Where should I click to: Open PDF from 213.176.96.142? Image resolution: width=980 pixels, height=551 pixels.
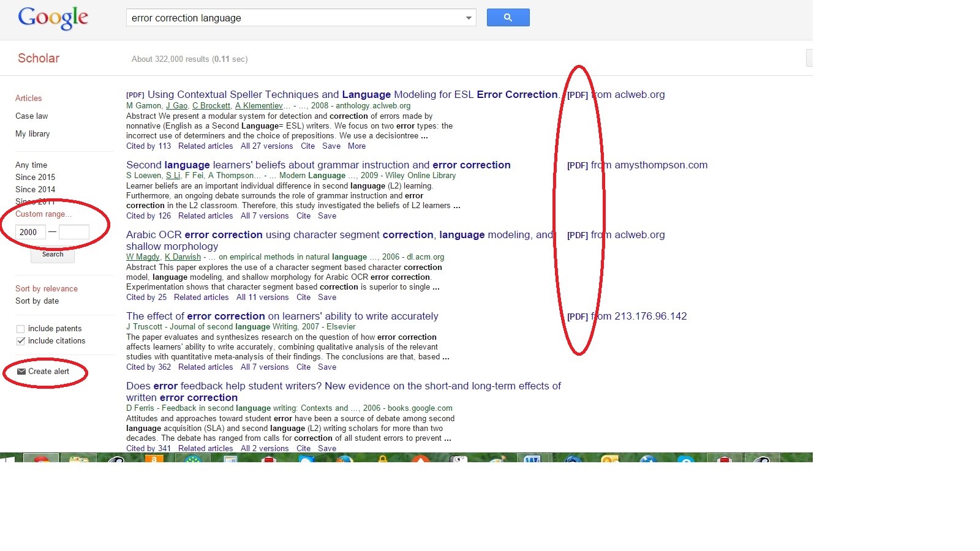click(627, 316)
